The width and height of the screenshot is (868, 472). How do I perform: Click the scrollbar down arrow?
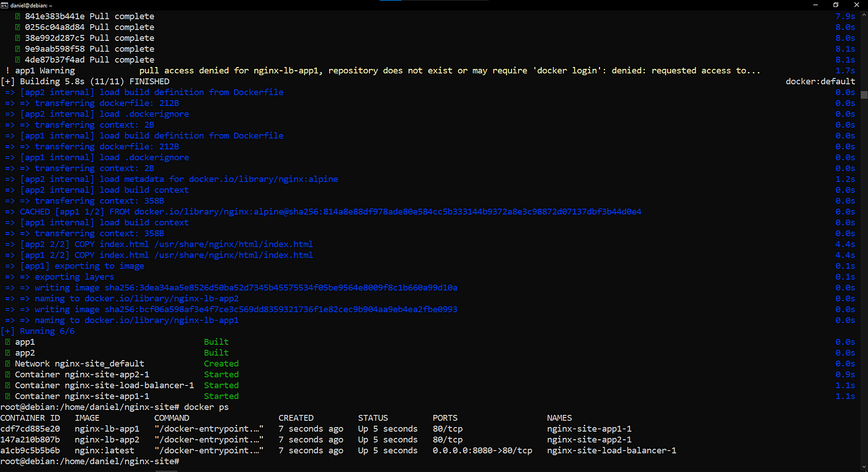click(863, 467)
